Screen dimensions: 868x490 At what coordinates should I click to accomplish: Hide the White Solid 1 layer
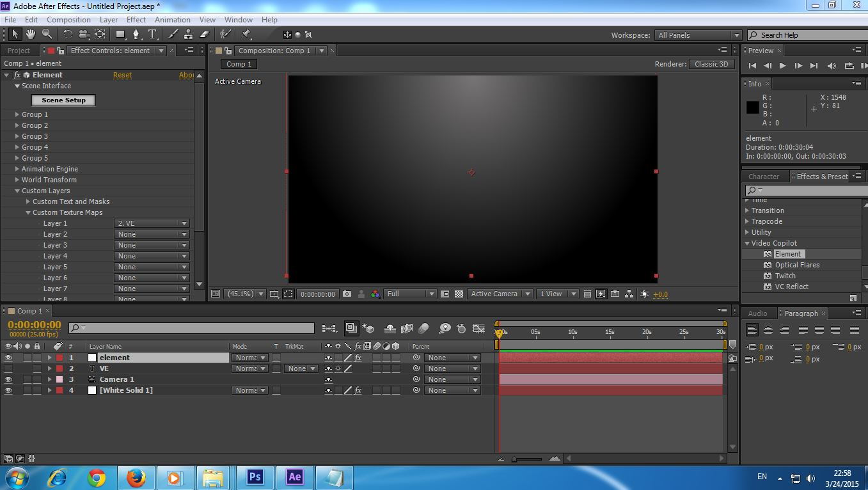(x=8, y=390)
